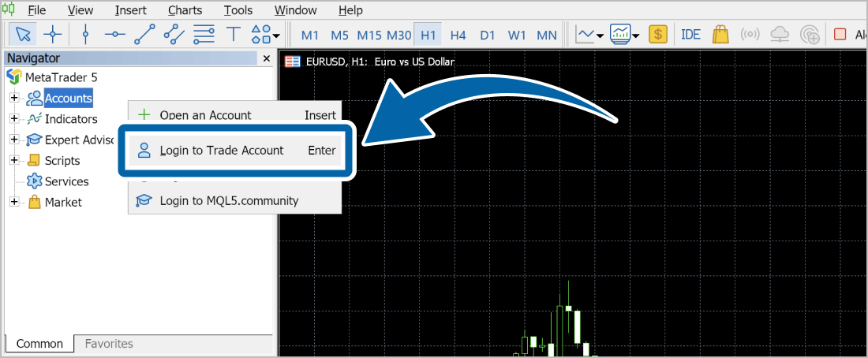Open the Market shopping bag icon
The height and width of the screenshot is (358, 868).
point(720,35)
